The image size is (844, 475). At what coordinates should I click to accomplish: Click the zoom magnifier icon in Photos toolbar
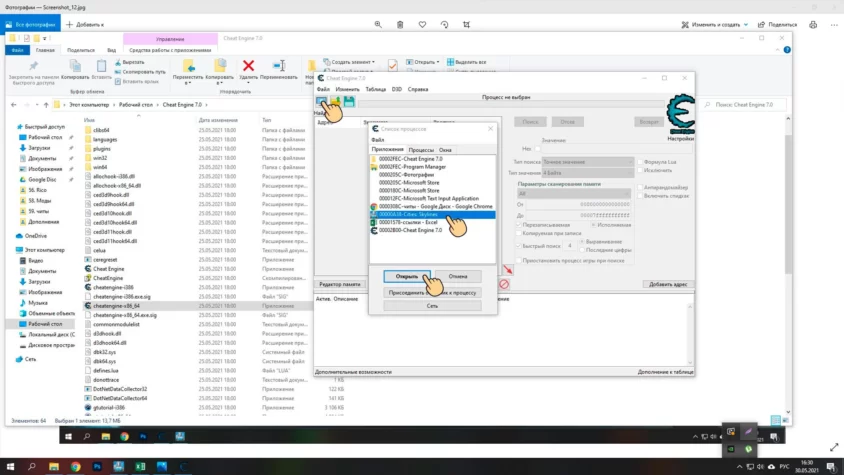coord(378,24)
